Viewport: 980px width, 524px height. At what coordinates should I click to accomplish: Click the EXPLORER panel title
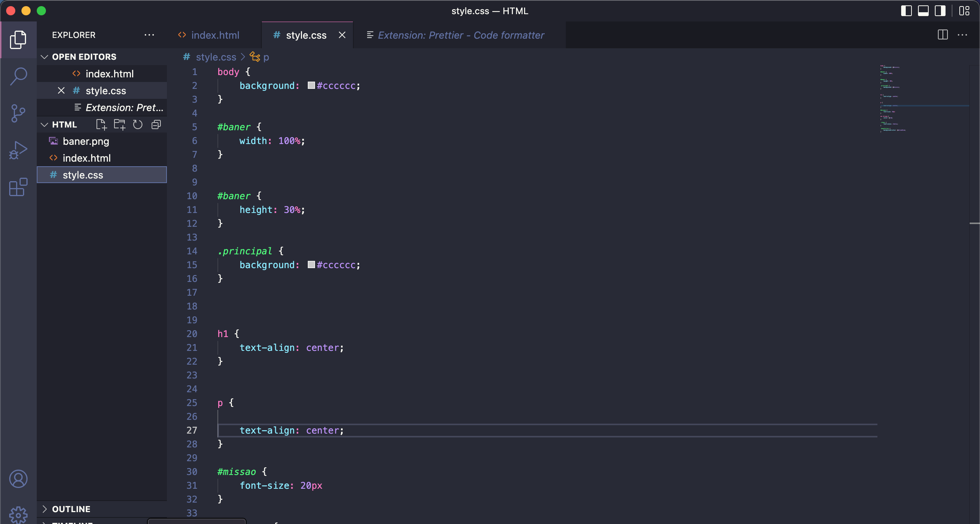click(74, 35)
